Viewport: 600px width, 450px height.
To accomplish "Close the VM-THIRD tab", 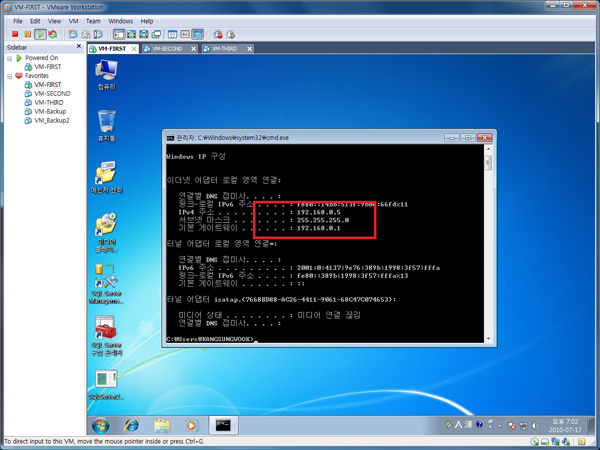I will pyautogui.click(x=249, y=49).
